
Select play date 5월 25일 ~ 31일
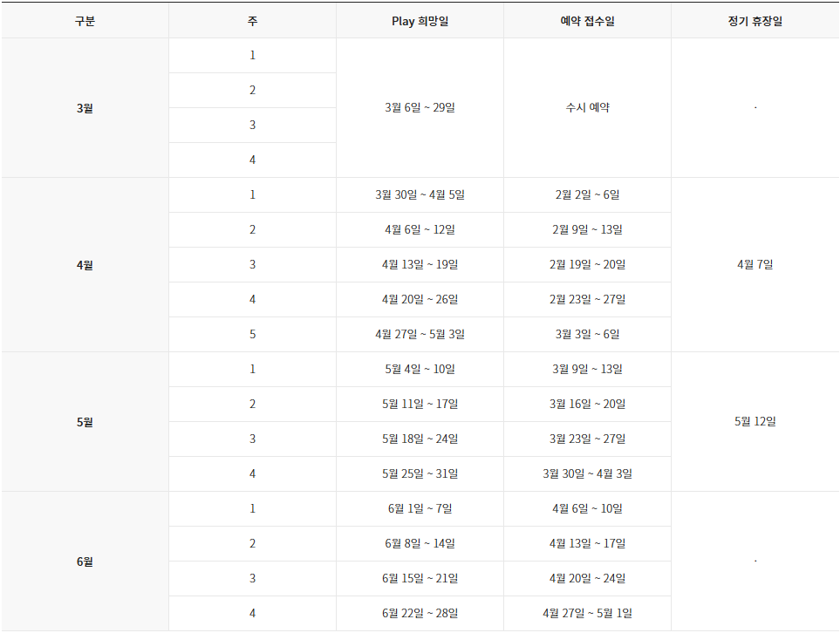tap(420, 474)
